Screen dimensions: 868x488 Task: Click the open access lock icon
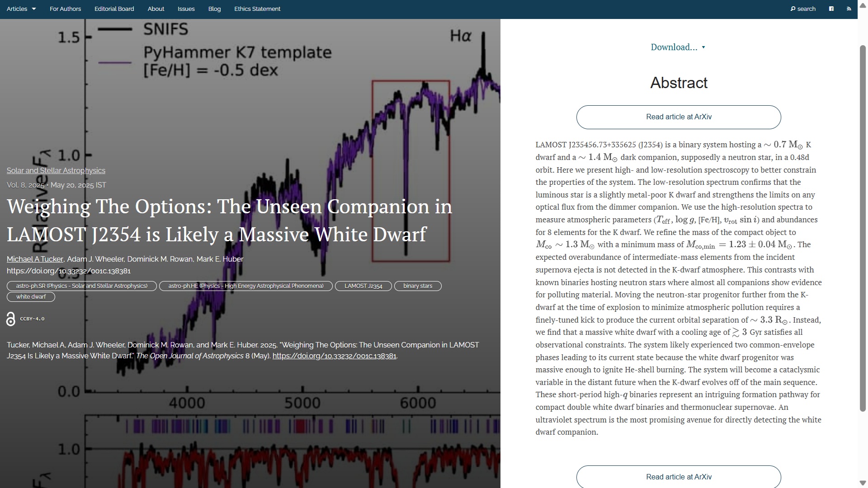(11, 319)
